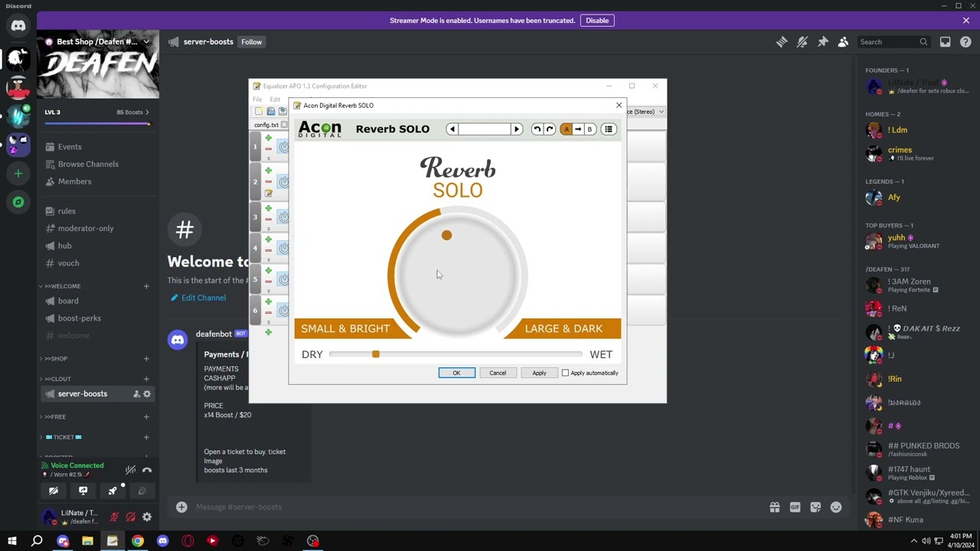Image resolution: width=980 pixels, height=551 pixels.
Task: Click Cancel in the Reverb SOLO dialog
Action: click(498, 373)
